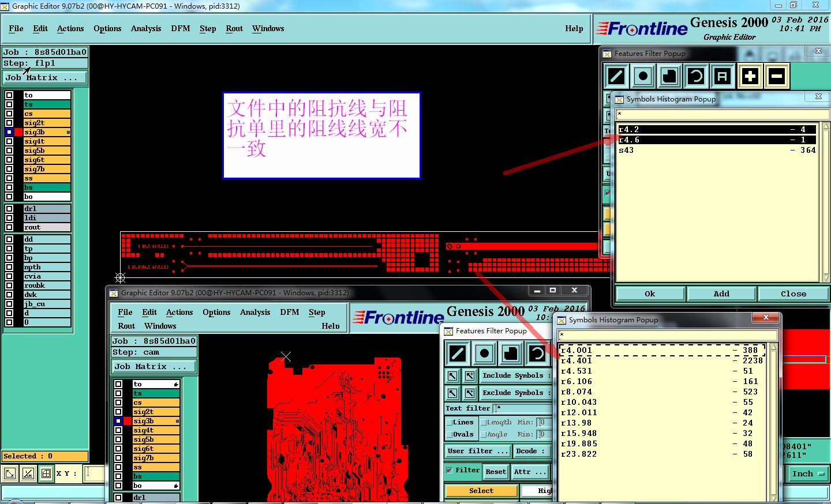Click scrollbar up arrow in top Symbols Histogram
Image resolution: width=831 pixels, height=504 pixels.
(825, 126)
